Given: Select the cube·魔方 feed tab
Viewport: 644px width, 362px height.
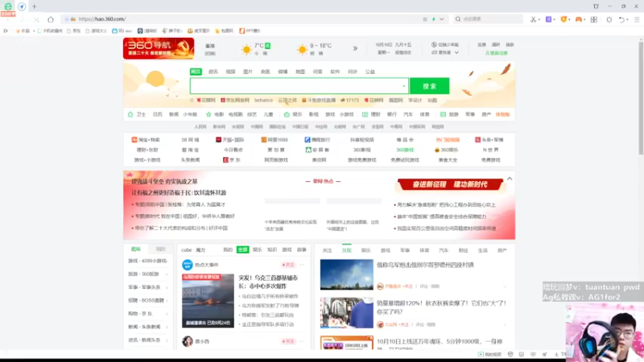Looking at the screenshot, I should tap(193, 250).
